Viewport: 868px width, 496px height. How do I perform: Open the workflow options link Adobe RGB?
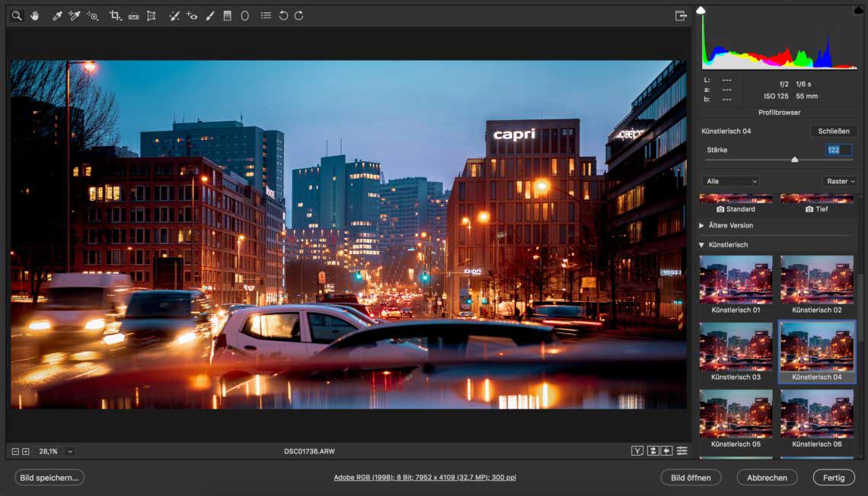coord(425,478)
